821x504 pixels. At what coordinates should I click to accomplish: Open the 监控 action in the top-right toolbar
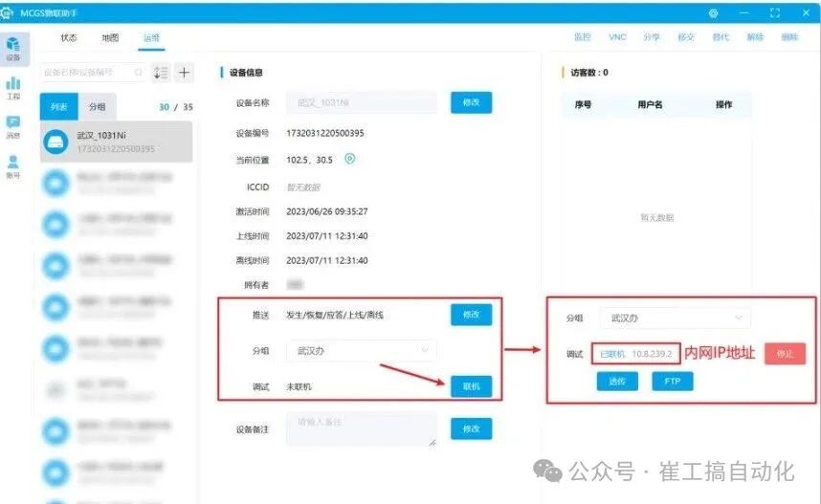coord(582,37)
